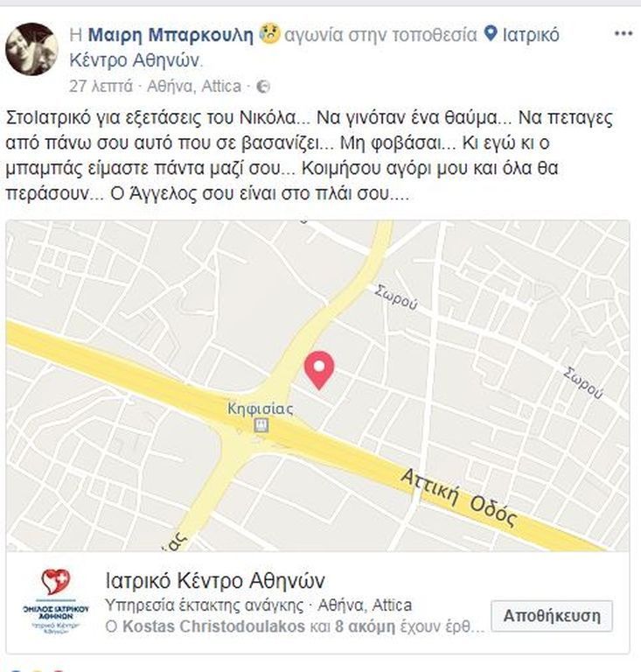The width and height of the screenshot is (641, 672).
Task: Click the Κηφισίας metro station icon on map
Action: pyautogui.click(x=261, y=425)
